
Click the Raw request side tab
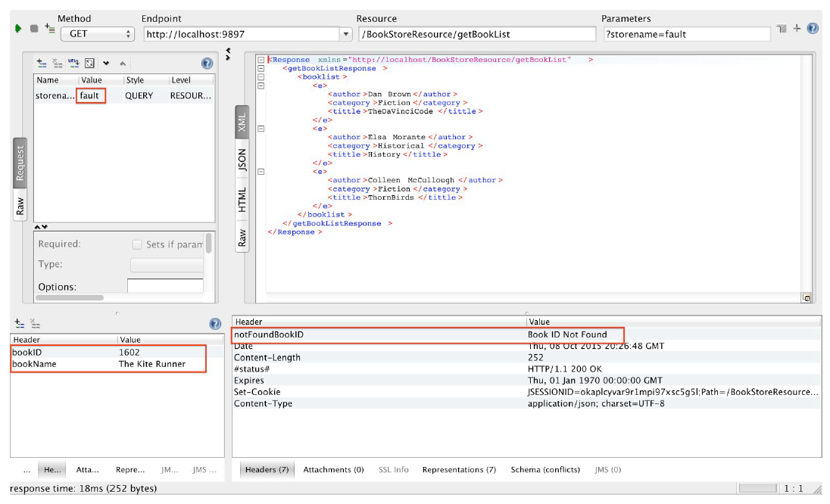[20, 205]
